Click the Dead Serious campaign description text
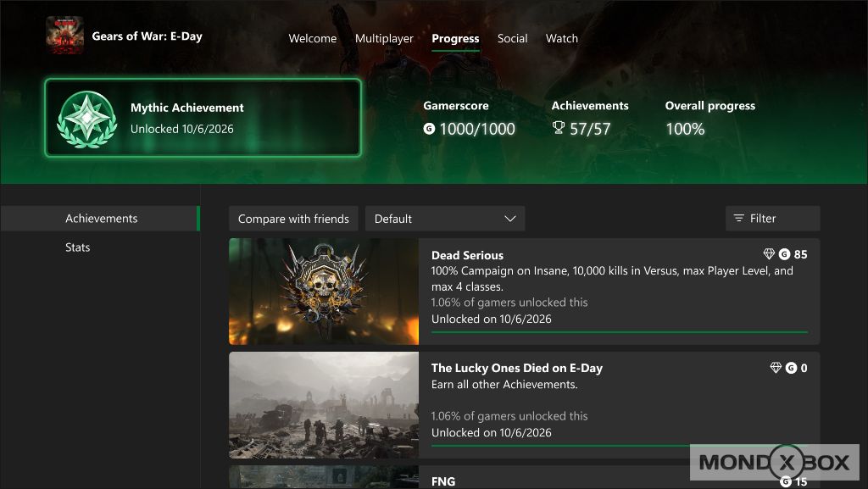 coord(612,279)
